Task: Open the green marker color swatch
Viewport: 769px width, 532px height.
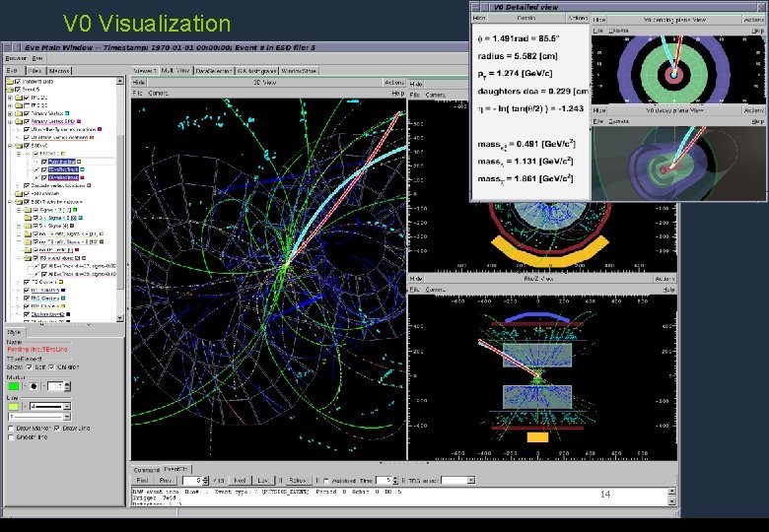Action: pos(13,386)
